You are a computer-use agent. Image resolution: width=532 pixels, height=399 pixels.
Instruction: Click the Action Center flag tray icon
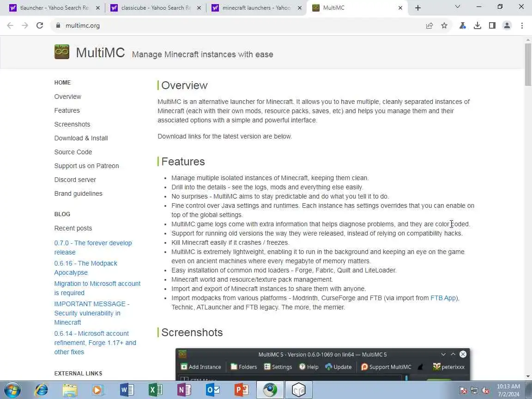pos(463,391)
